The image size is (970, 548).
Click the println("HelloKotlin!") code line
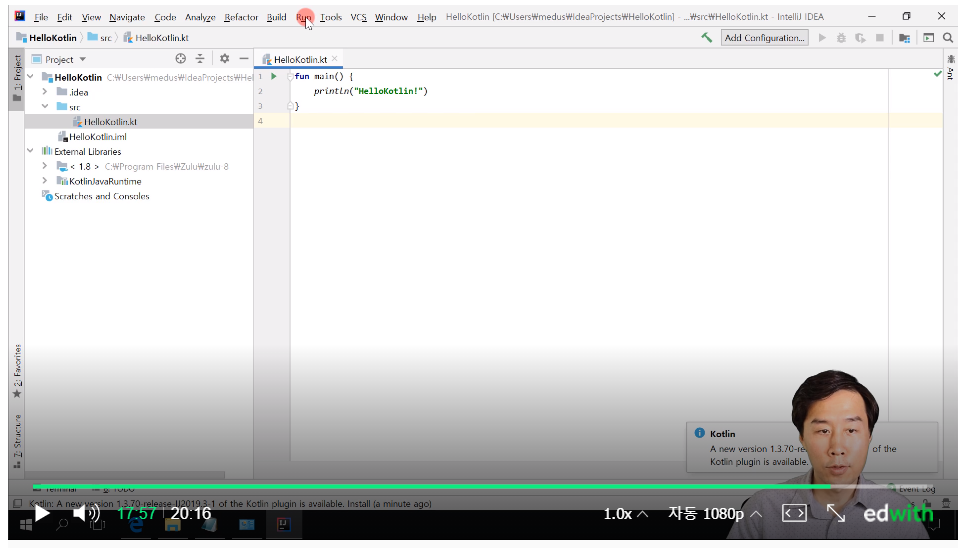click(370, 91)
